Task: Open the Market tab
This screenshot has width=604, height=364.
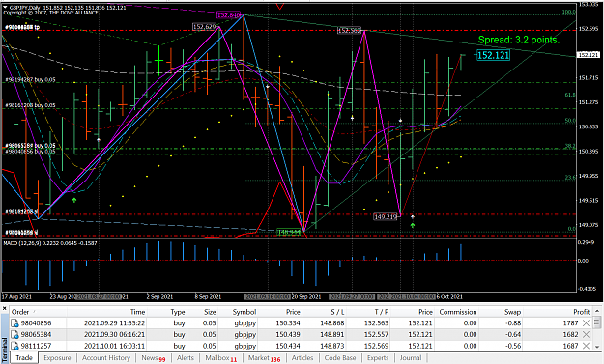Action: pyautogui.click(x=264, y=358)
